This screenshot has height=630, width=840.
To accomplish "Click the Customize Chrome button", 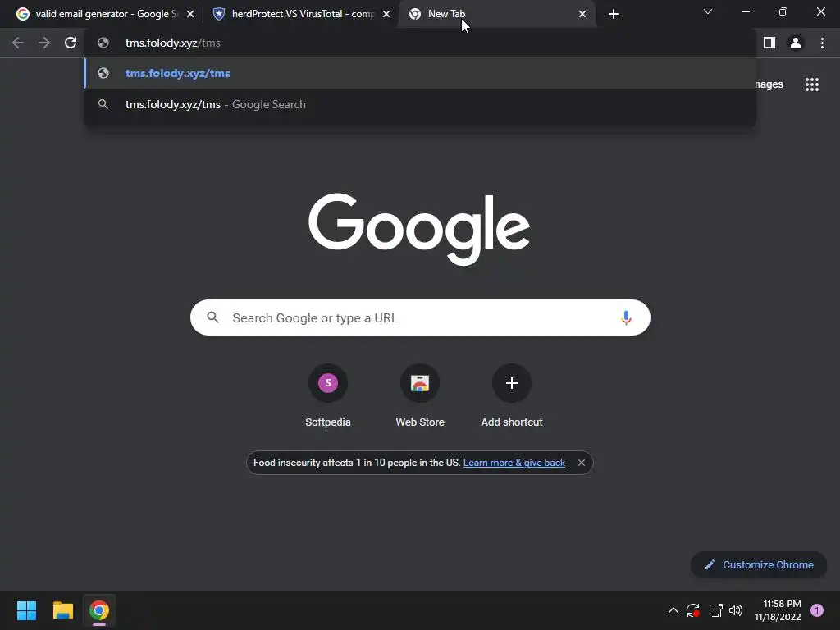I will tap(759, 564).
